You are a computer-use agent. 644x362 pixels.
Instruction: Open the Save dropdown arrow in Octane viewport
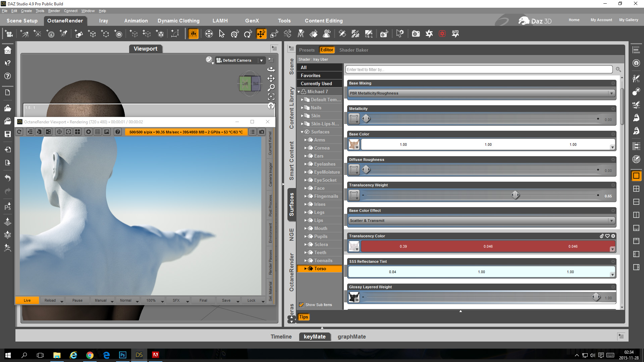[x=238, y=301]
